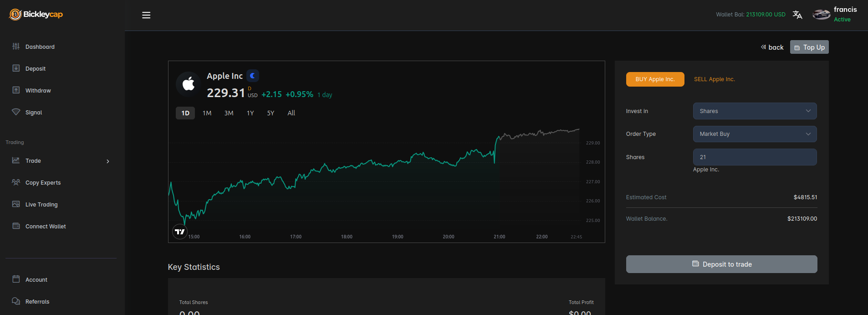The image size is (868, 315).
Task: Select the 1M chart range tab
Action: (x=207, y=113)
